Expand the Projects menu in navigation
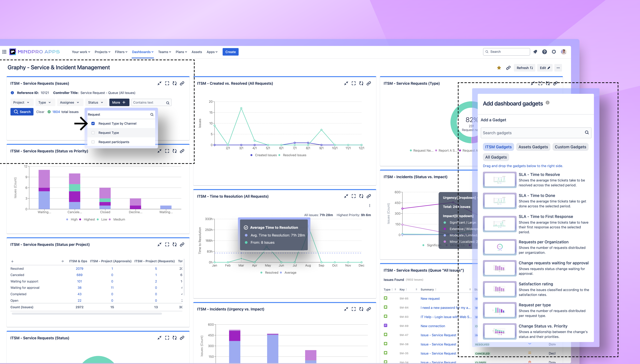640x364 pixels. tap(102, 52)
